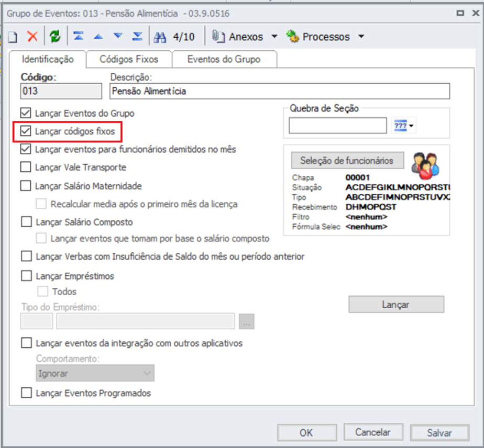This screenshot has width=484, height=448.
Task: Uncheck Lançar eventos para funcionários demitidos
Action: coord(26,149)
